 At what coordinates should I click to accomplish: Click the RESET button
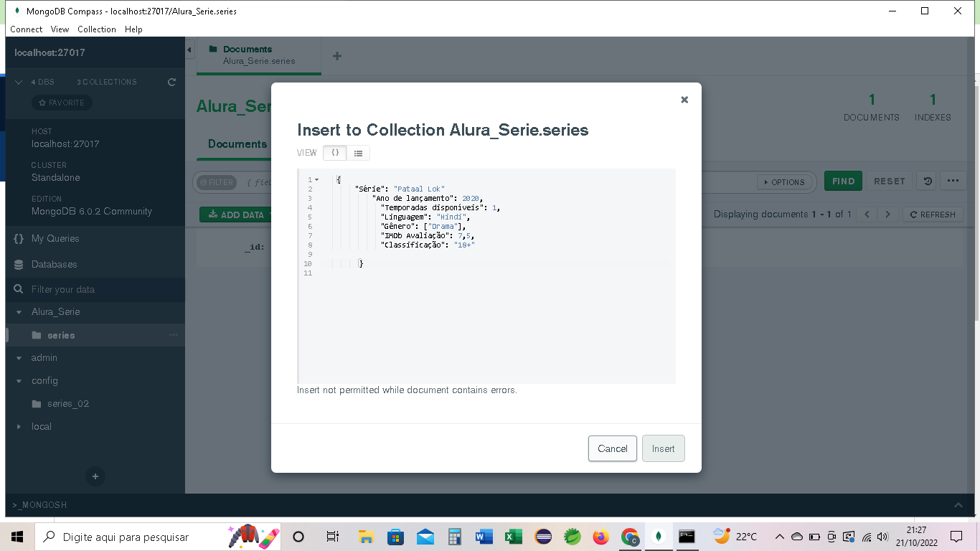point(890,182)
